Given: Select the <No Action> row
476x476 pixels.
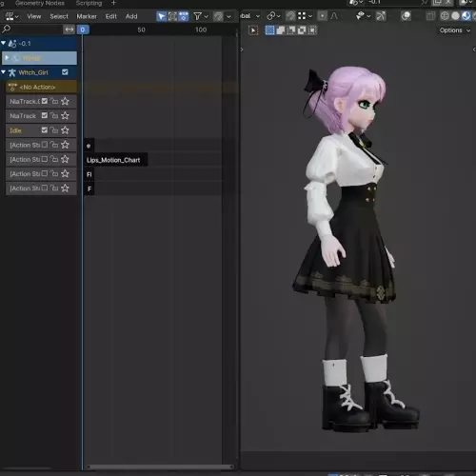Looking at the screenshot, I should coord(41,87).
